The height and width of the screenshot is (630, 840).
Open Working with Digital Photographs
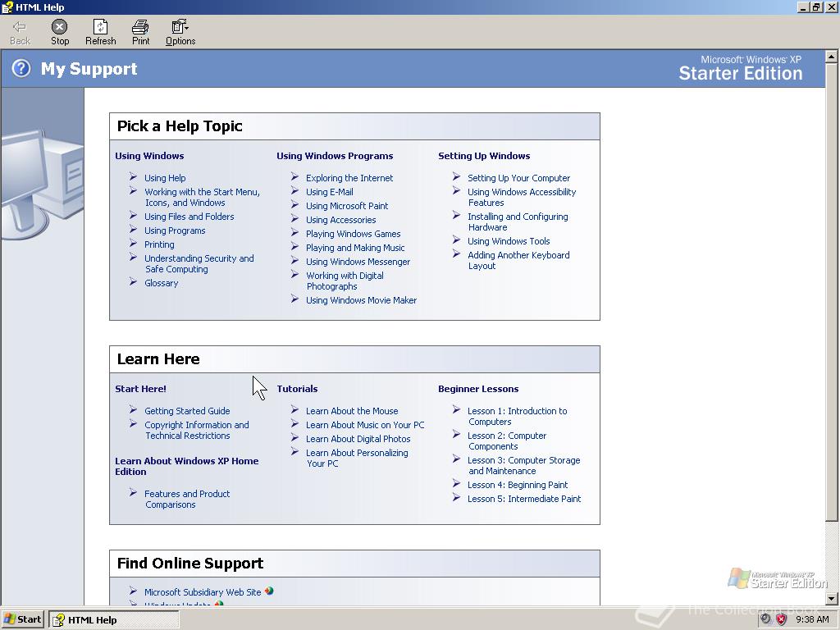click(x=345, y=281)
